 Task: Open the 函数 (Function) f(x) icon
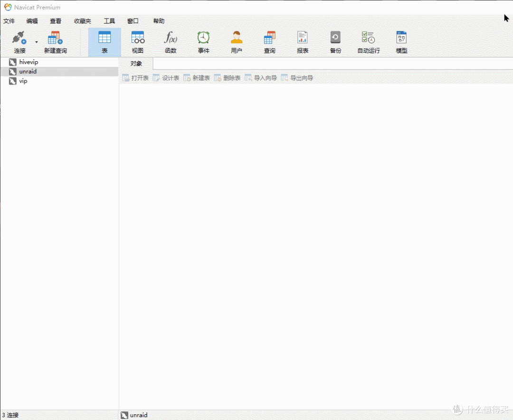pyautogui.click(x=171, y=42)
